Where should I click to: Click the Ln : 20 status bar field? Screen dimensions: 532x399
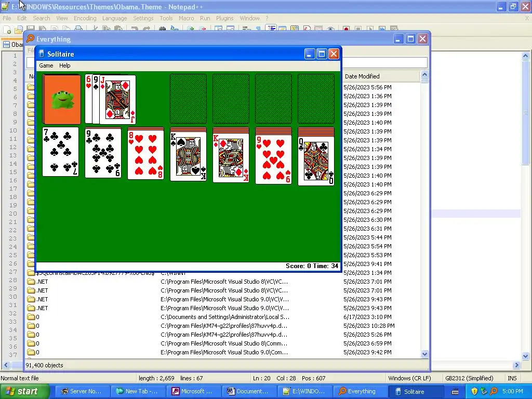262,378
